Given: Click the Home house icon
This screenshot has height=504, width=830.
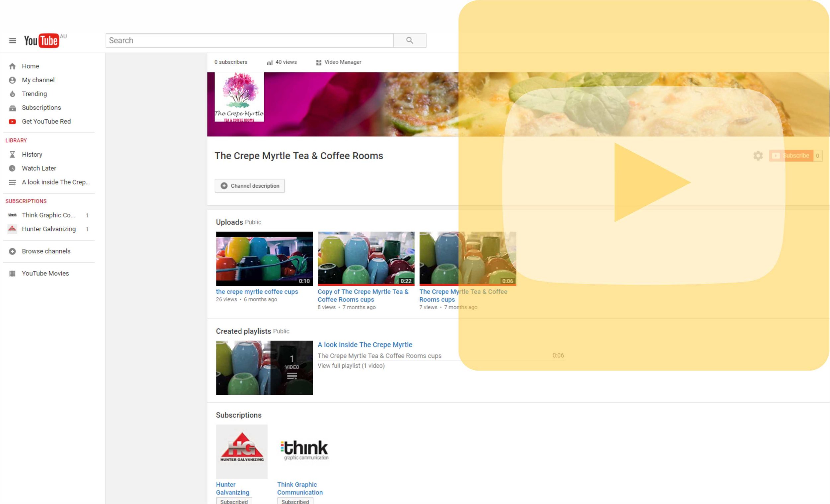Looking at the screenshot, I should 13,66.
